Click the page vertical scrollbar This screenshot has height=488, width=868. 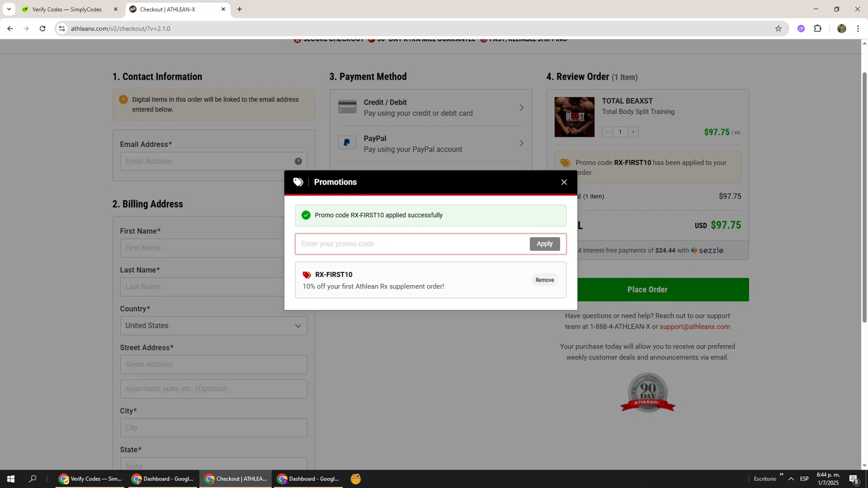pos(865,197)
